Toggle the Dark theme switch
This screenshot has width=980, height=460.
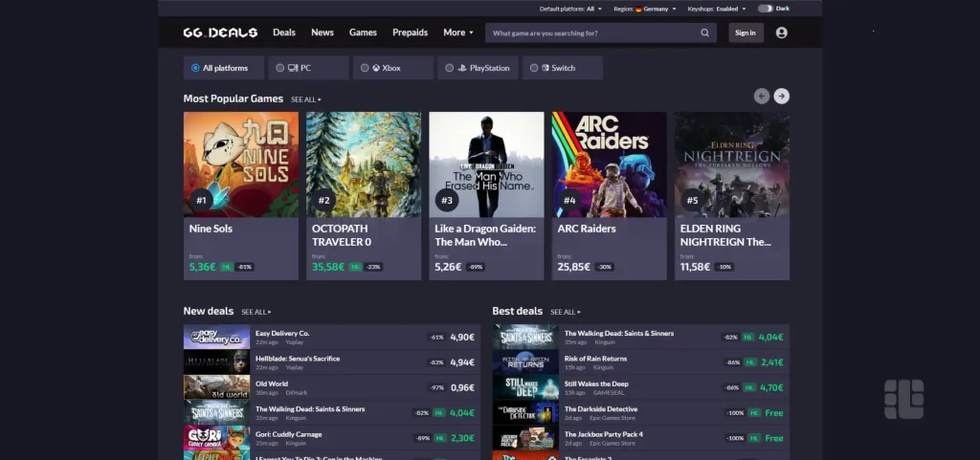[765, 9]
